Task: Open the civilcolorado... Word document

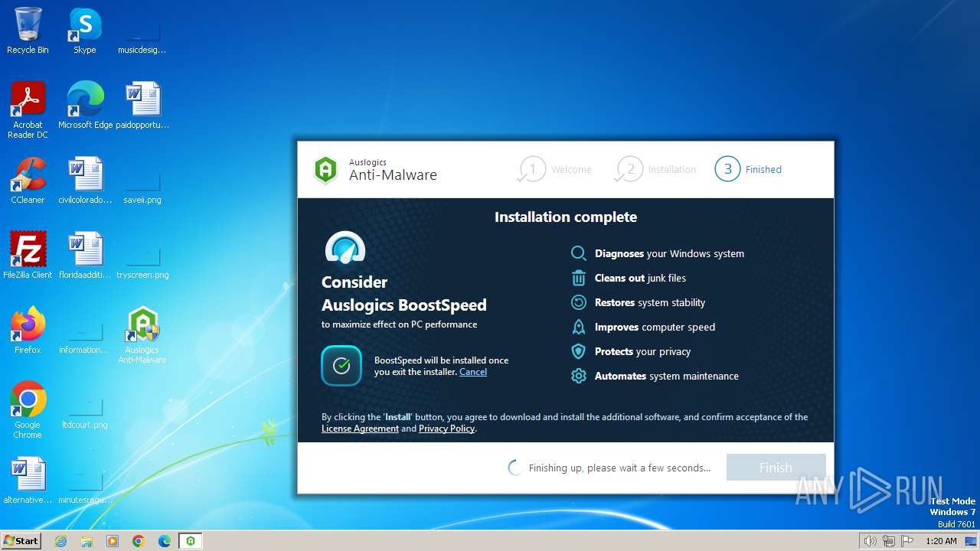Action: tap(85, 181)
